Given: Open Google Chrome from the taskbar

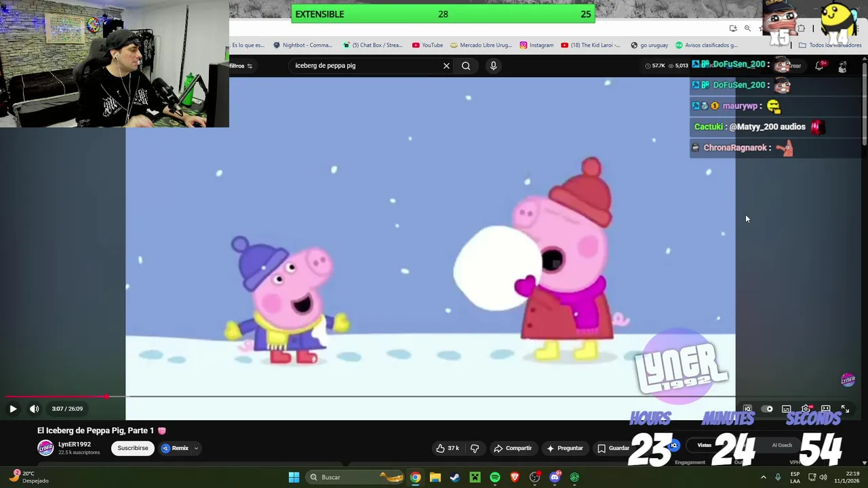Looking at the screenshot, I should (415, 477).
